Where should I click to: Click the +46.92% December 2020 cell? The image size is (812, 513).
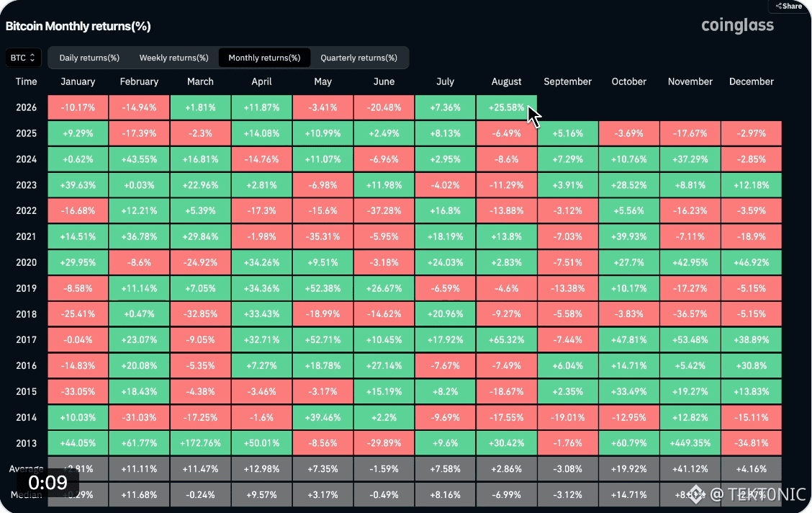(751, 262)
